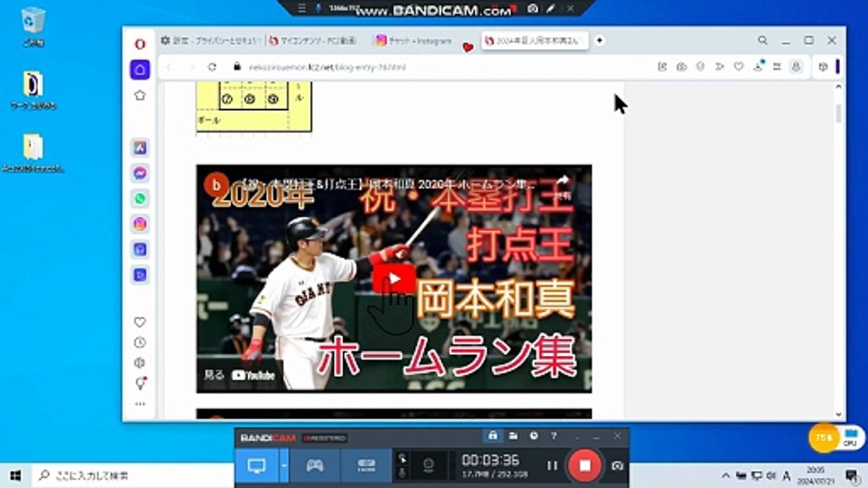This screenshot has height=488, width=868.
Task: Click the pencil draw icon on top Bandicam bar
Action: [551, 8]
